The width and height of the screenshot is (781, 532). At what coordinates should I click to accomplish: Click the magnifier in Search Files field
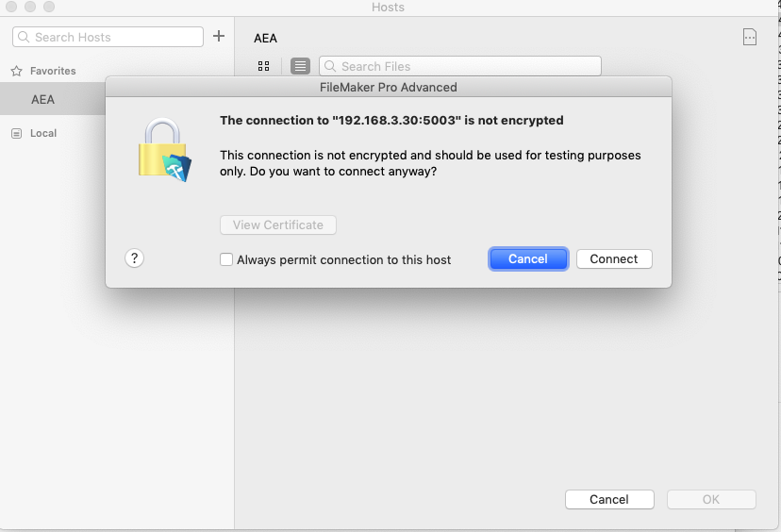330,66
